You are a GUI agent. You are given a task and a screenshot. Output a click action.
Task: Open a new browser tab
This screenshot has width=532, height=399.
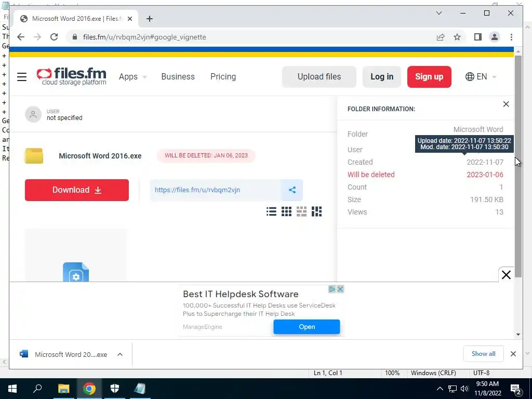[x=149, y=19]
